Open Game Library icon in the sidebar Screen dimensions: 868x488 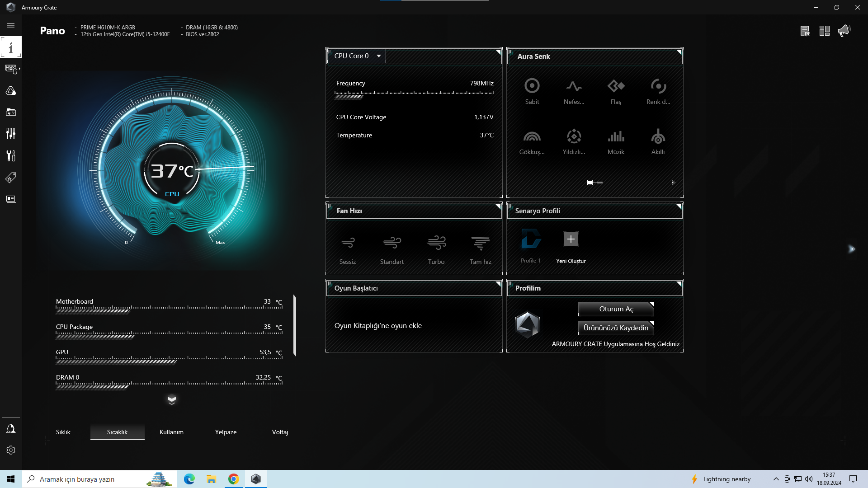(x=11, y=112)
